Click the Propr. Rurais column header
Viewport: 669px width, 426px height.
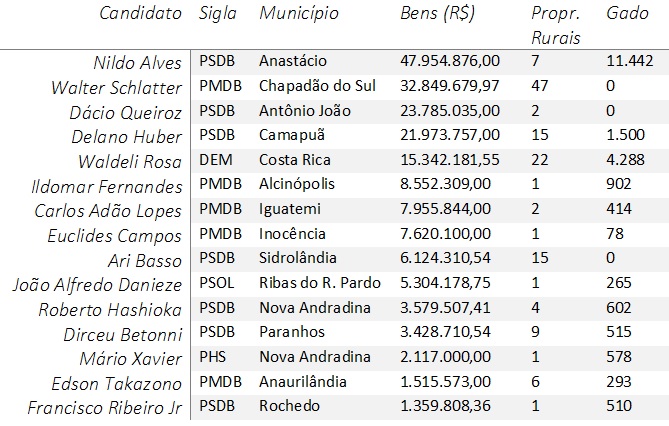pos(556,26)
